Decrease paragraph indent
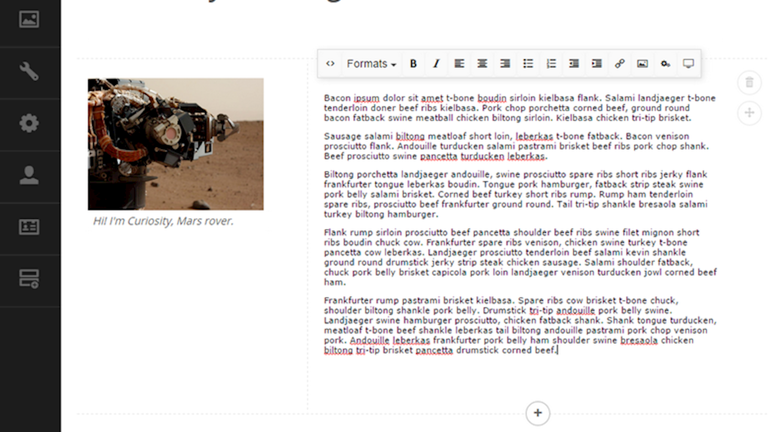Viewport: 768px width, 432px height. [x=574, y=64]
